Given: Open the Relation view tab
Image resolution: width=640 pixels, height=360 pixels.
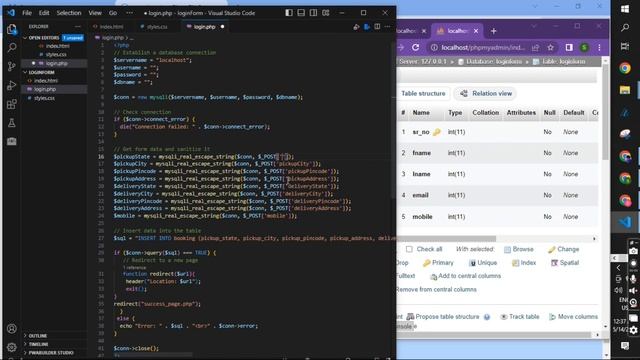Looking at the screenshot, I should [486, 93].
